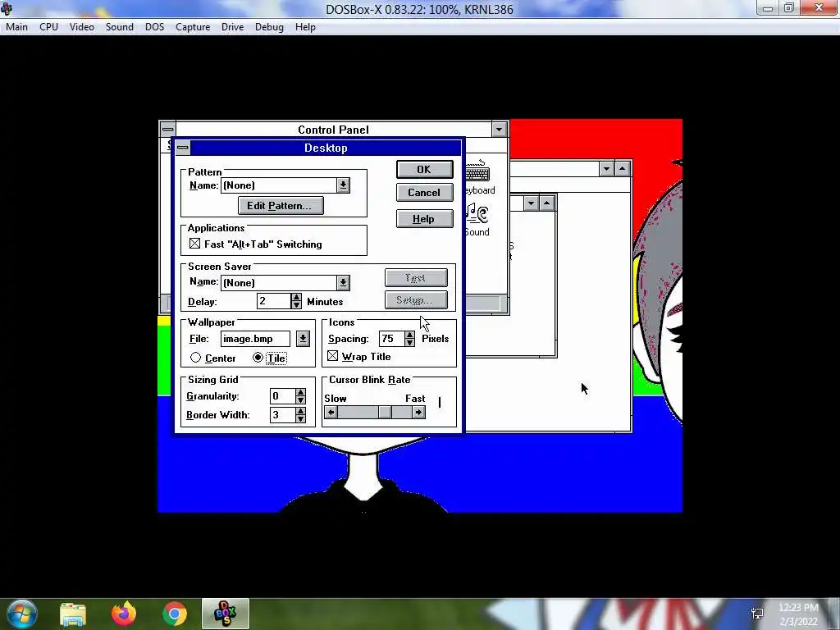Toggle the Wrap Title checkbox
The width and height of the screenshot is (840, 630).
(x=333, y=356)
